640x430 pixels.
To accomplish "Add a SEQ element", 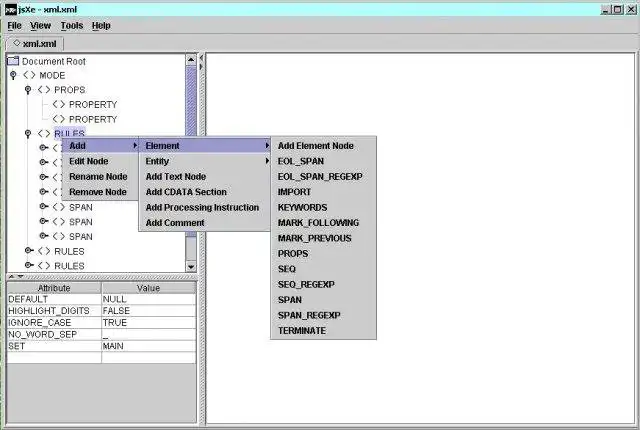I will (x=323, y=269).
